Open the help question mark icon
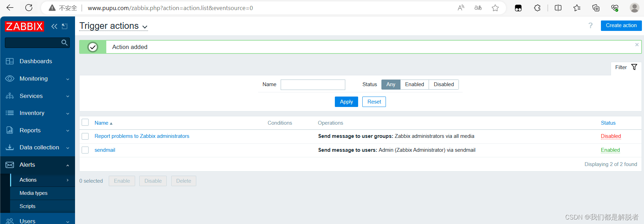The width and height of the screenshot is (644, 224). pyautogui.click(x=591, y=25)
